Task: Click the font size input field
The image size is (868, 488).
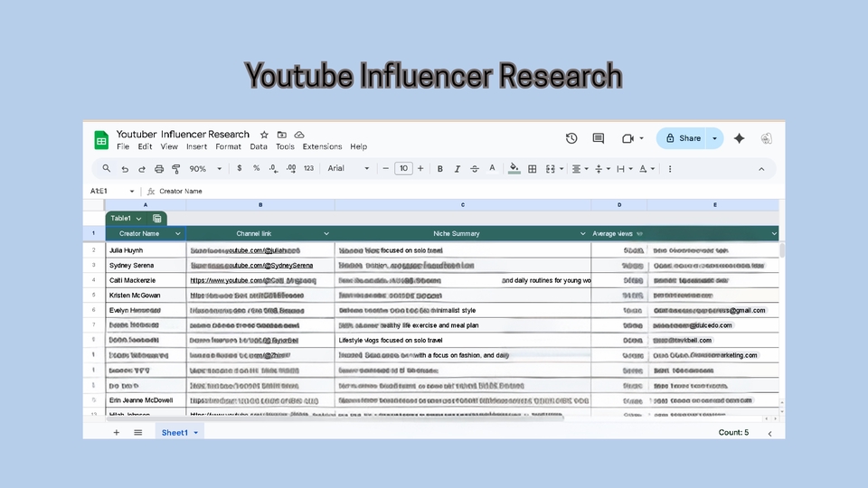Action: pos(403,169)
